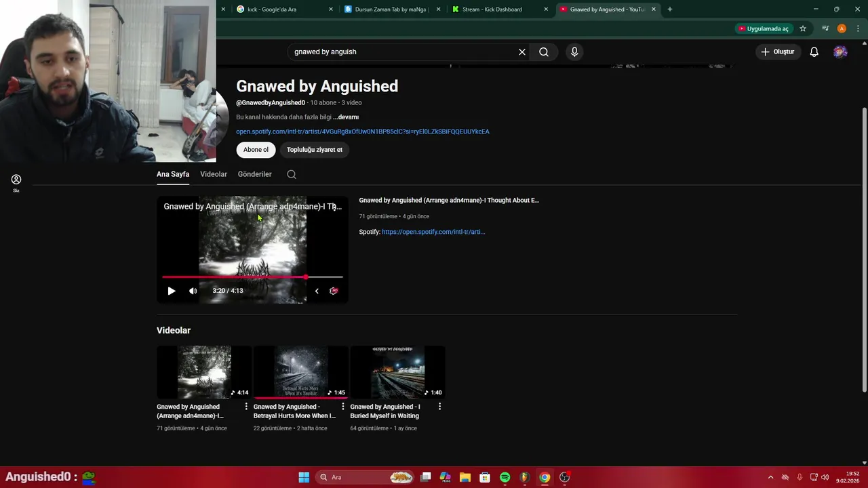
Task: Open I Buried Myself in Waiting title
Action: tap(385, 411)
